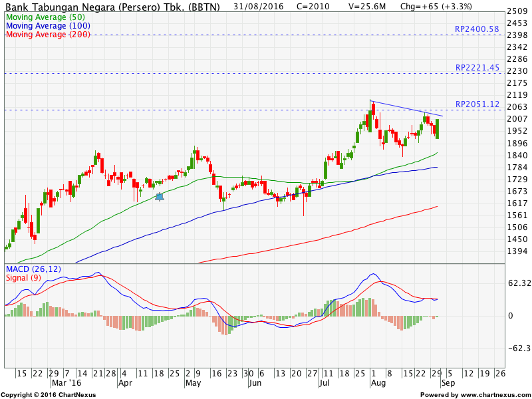Click the blue triangle marker in April
532x399 pixels.
click(159, 196)
